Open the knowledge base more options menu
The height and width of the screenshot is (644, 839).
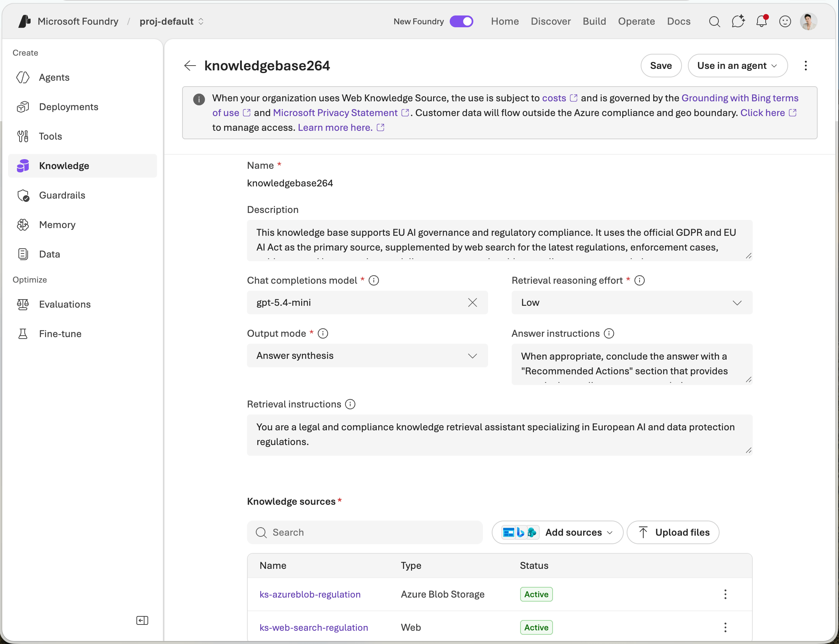806,66
